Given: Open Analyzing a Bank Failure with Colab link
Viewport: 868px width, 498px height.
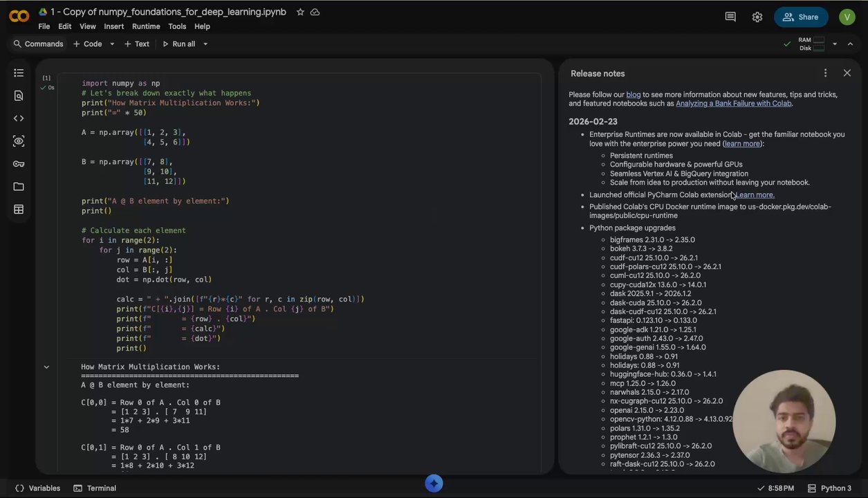Looking at the screenshot, I should [734, 104].
